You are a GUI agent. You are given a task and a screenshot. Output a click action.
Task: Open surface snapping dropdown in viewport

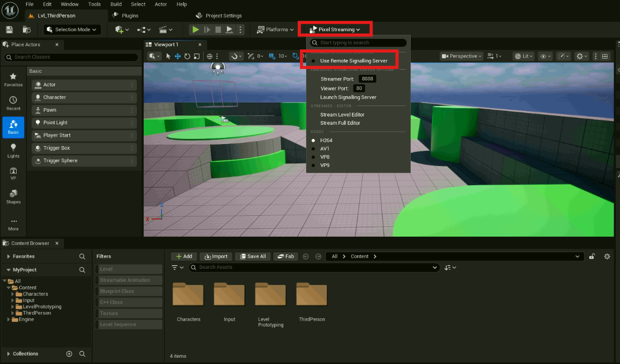(x=236, y=57)
